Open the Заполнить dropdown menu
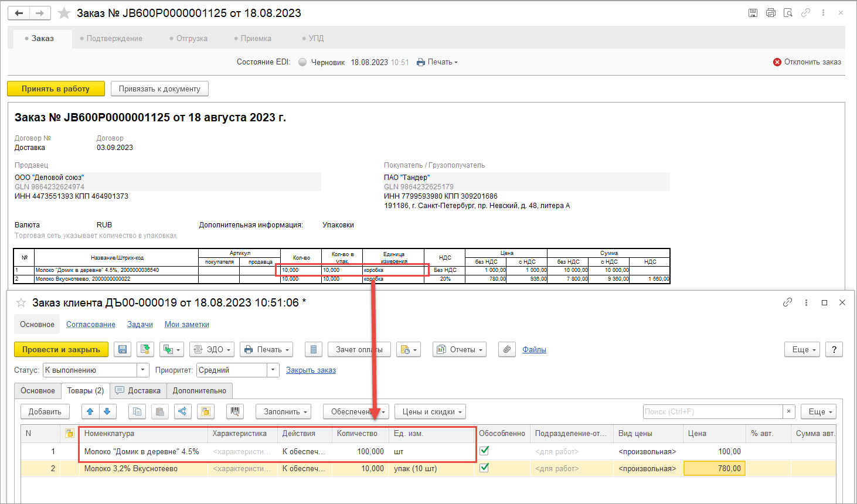The height and width of the screenshot is (504, 857). coord(287,411)
